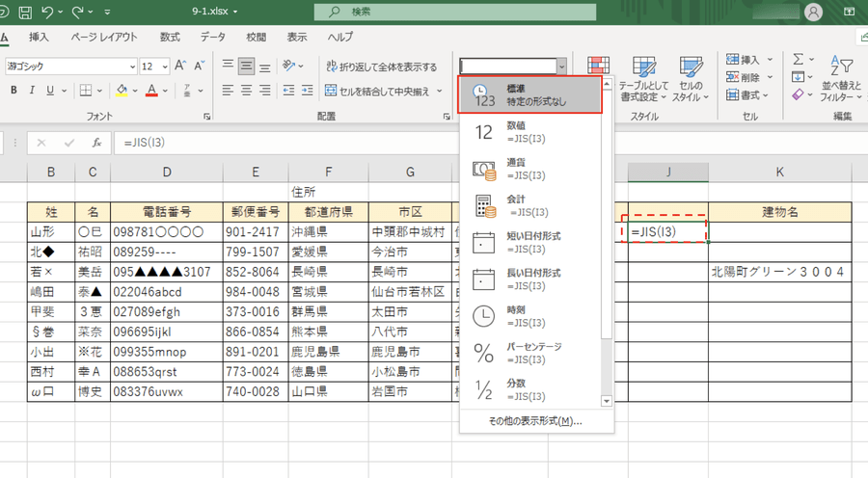The image size is (868, 478).
Task: Choose 短い日付形式 format
Action: click(x=529, y=243)
